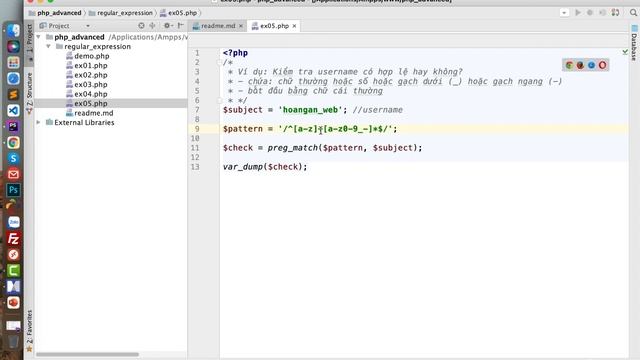
Task: Click the $pattern variable on line 9
Action: 243,129
